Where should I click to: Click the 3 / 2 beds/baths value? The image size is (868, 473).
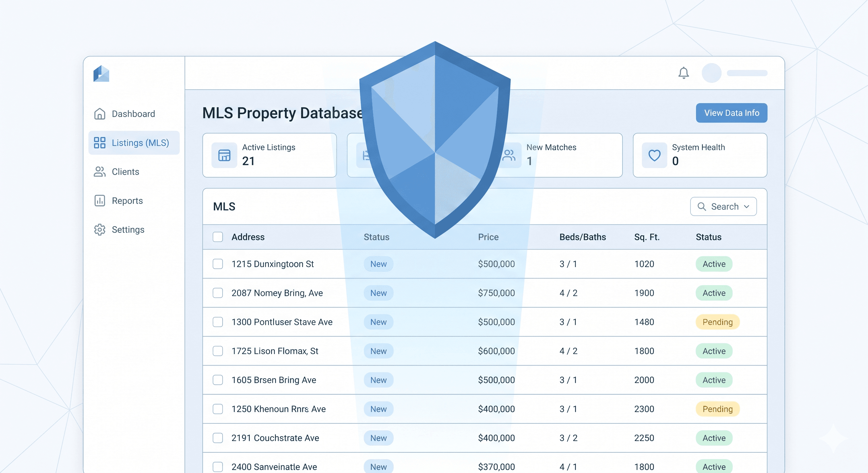(x=568, y=438)
